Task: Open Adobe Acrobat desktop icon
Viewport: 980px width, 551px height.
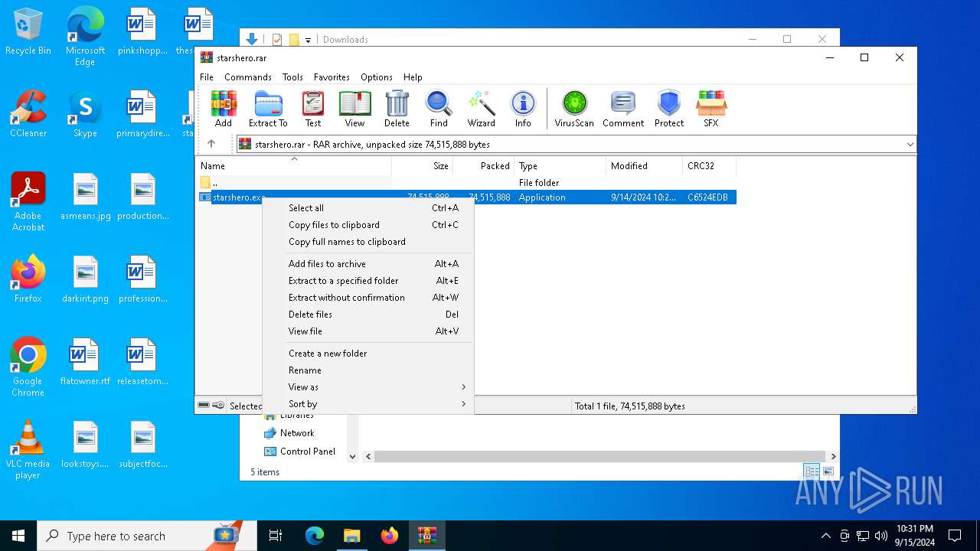Action: [28, 202]
